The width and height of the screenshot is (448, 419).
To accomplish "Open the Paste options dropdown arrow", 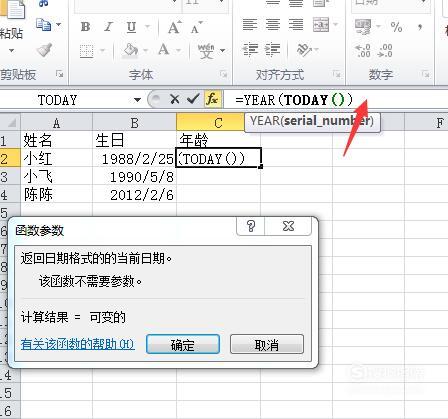I will (x=12, y=51).
